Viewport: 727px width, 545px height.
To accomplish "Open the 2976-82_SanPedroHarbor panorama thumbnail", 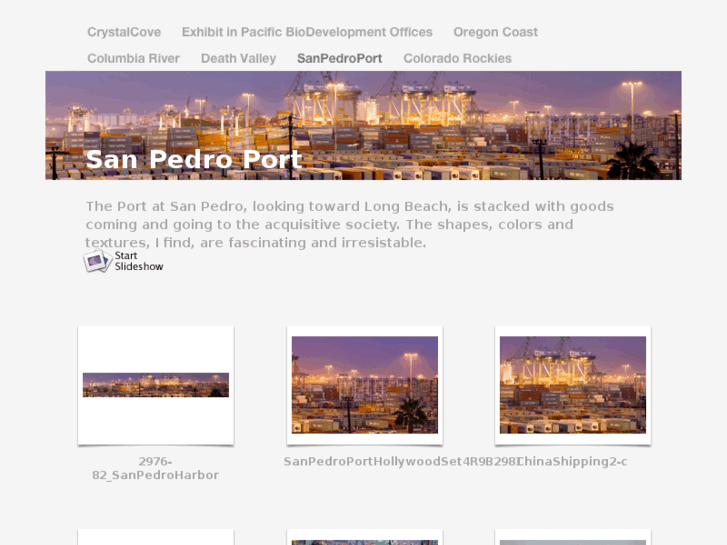I will [156, 385].
